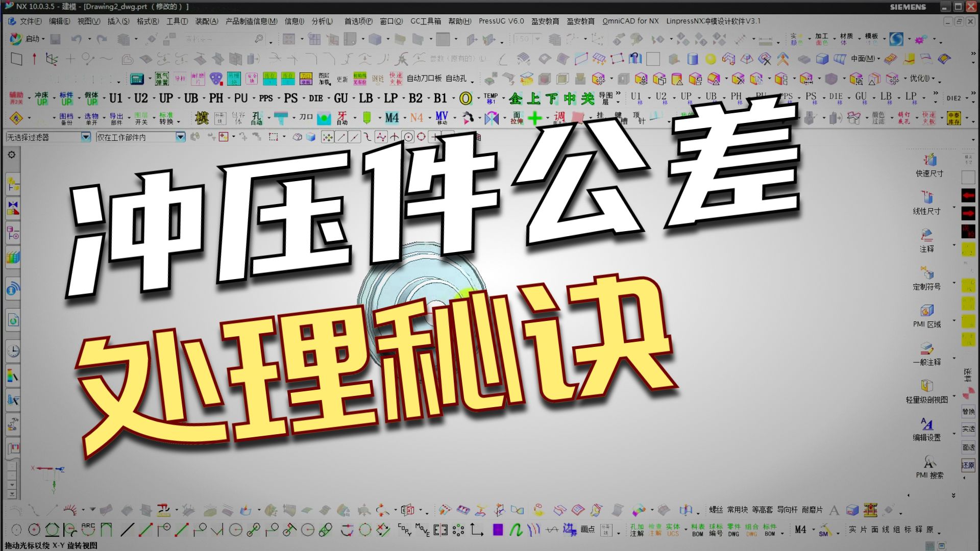Viewport: 980px width, 551px height.
Task: Click the red swatch at right edge top
Action: 968,195
